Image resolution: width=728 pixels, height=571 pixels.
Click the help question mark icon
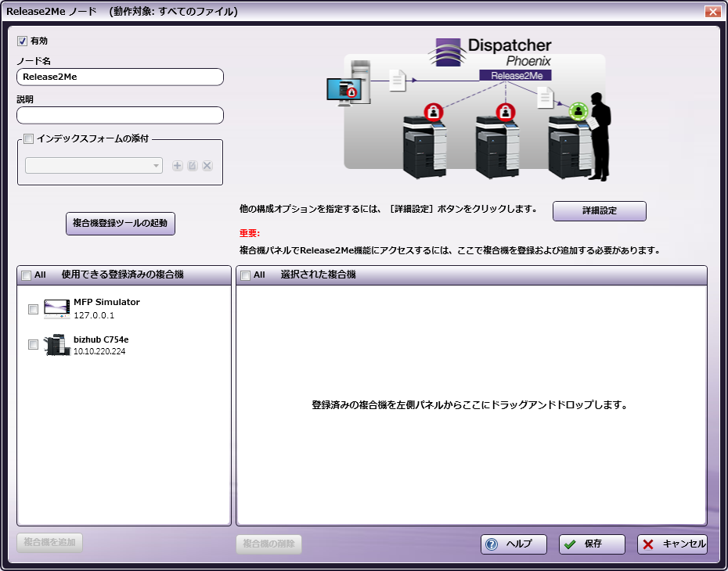[x=492, y=544]
